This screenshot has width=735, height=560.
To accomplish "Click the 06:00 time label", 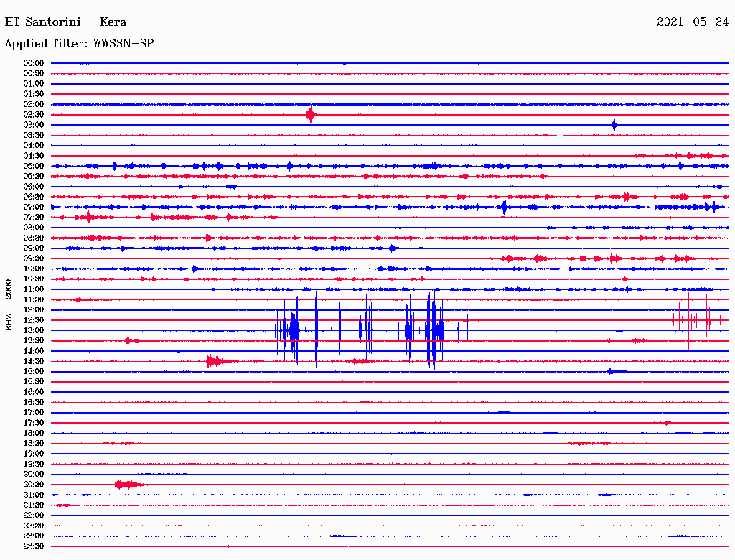I will coord(34,187).
